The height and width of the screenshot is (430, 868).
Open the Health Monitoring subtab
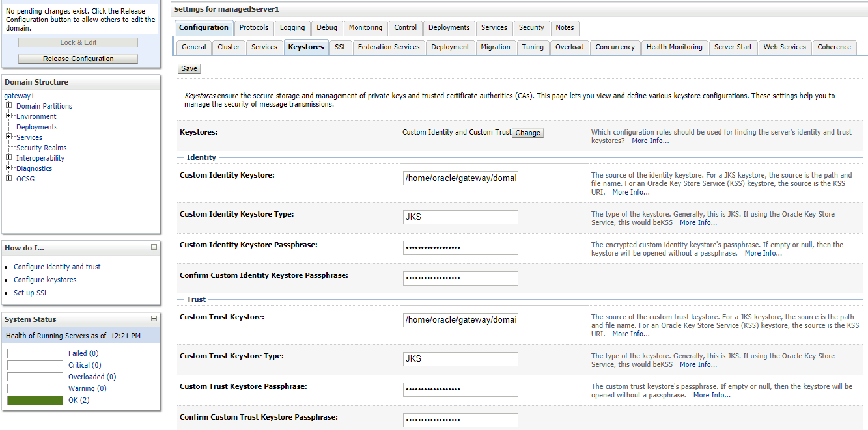coord(674,47)
